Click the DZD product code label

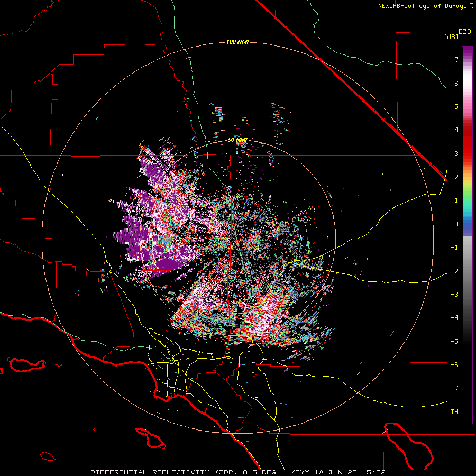point(465,32)
